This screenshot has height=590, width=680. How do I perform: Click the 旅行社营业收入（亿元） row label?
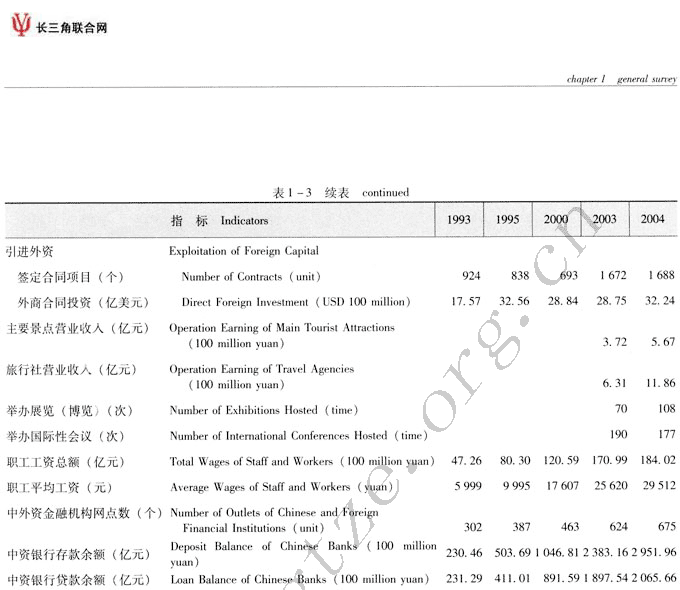click(x=72, y=370)
